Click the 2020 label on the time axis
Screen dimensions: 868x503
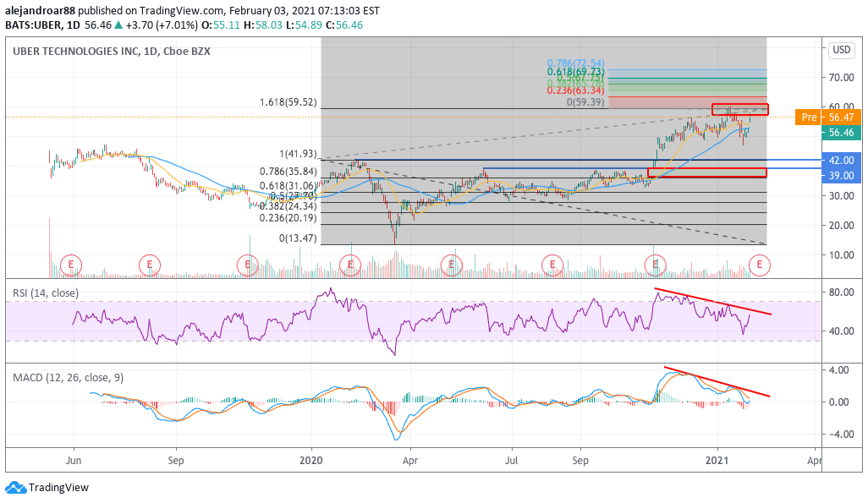(x=311, y=461)
